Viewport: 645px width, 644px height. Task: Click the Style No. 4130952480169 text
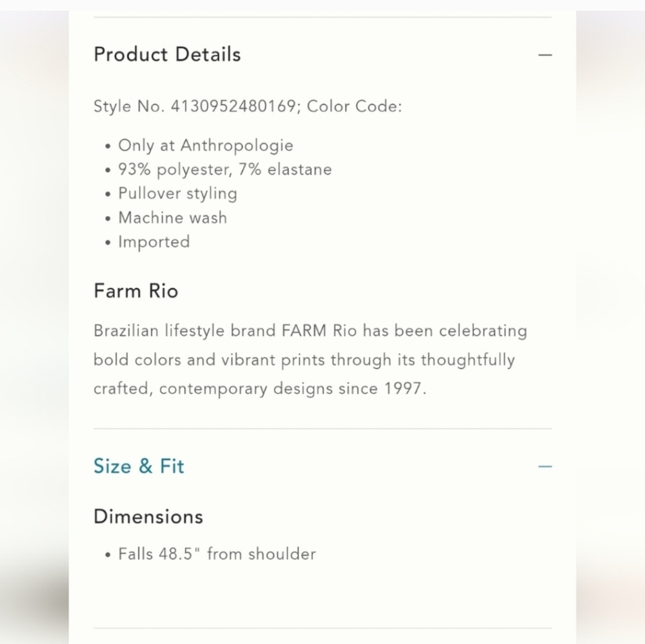(x=248, y=106)
